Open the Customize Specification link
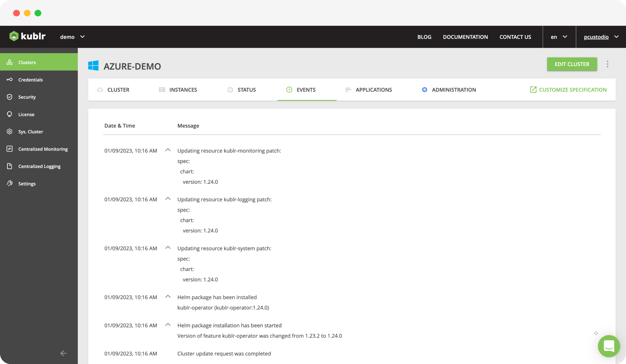The image size is (626, 364). click(x=568, y=90)
